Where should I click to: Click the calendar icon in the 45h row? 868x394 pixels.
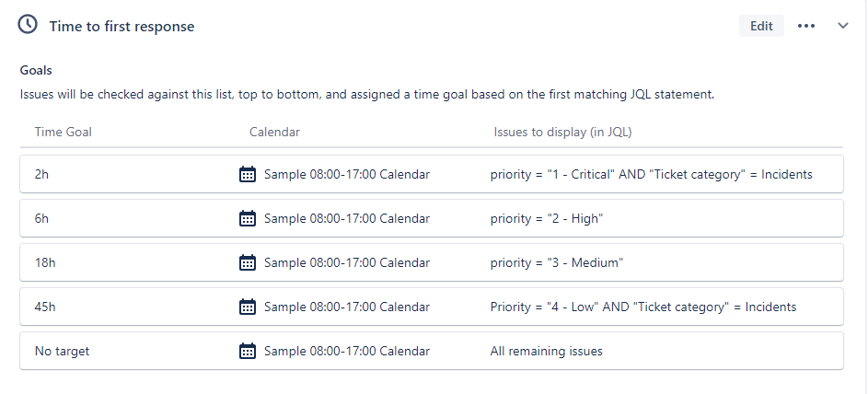tap(248, 307)
